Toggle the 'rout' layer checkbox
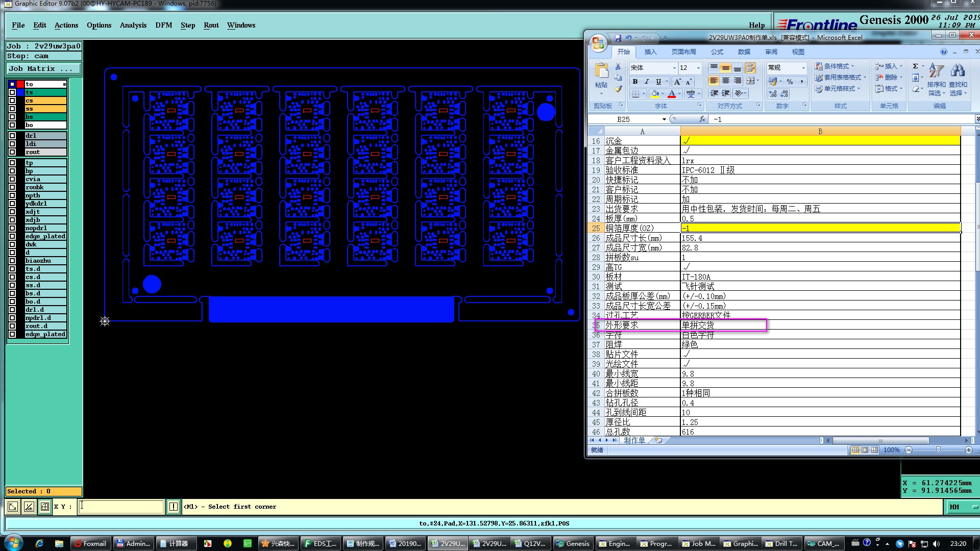Image resolution: width=980 pixels, height=551 pixels. (x=12, y=152)
